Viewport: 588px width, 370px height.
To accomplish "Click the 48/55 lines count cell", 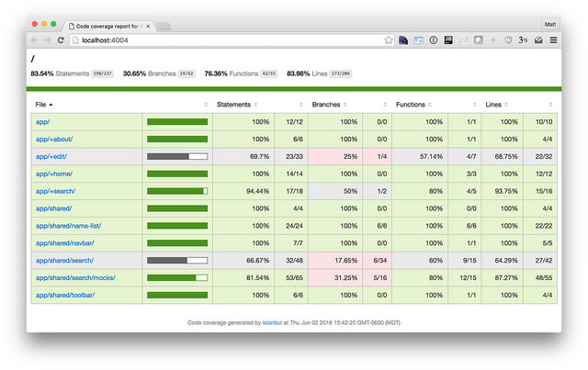I will click(540, 278).
